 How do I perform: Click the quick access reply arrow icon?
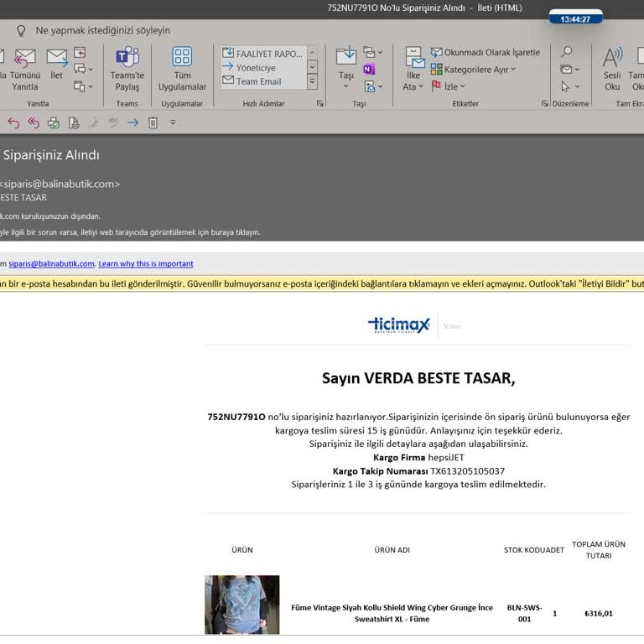point(13,122)
